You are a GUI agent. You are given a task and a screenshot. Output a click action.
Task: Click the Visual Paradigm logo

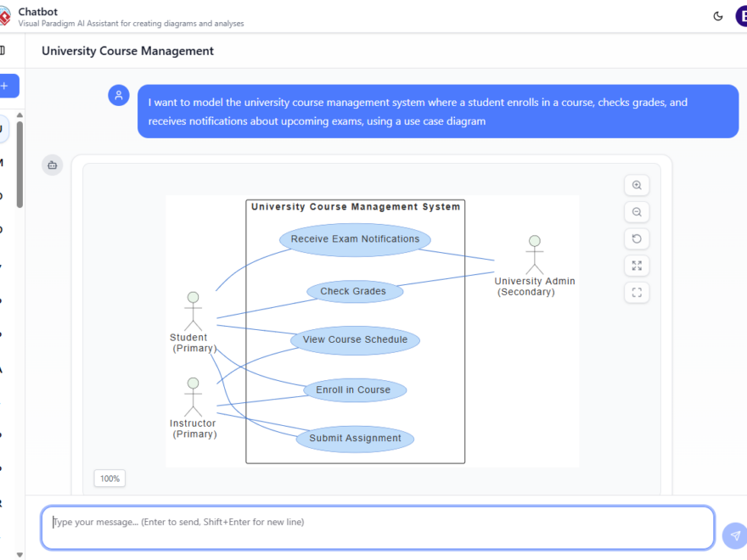(5, 15)
